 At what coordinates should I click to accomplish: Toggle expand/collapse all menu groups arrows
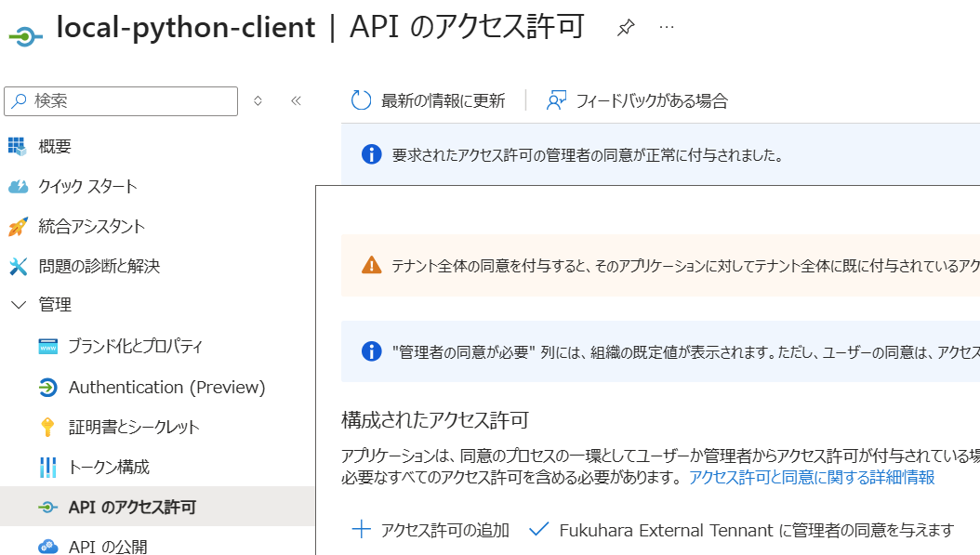click(x=258, y=100)
